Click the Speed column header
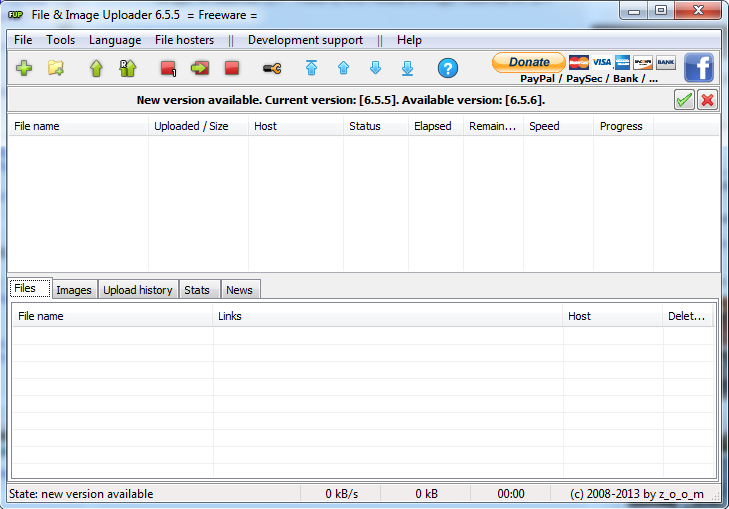Image resolution: width=729 pixels, height=509 pixels. coord(558,126)
